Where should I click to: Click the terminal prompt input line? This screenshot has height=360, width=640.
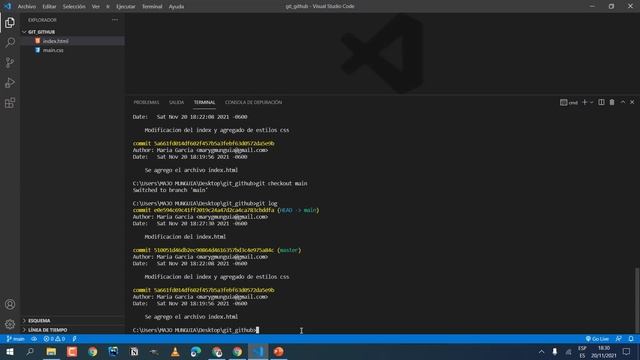[x=196, y=330]
